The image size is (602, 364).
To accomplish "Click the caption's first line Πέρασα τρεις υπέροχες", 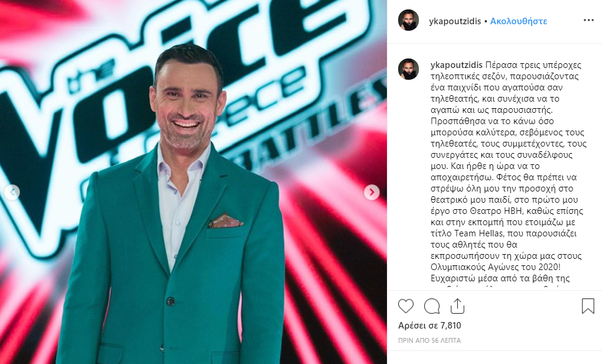I will click(533, 65).
